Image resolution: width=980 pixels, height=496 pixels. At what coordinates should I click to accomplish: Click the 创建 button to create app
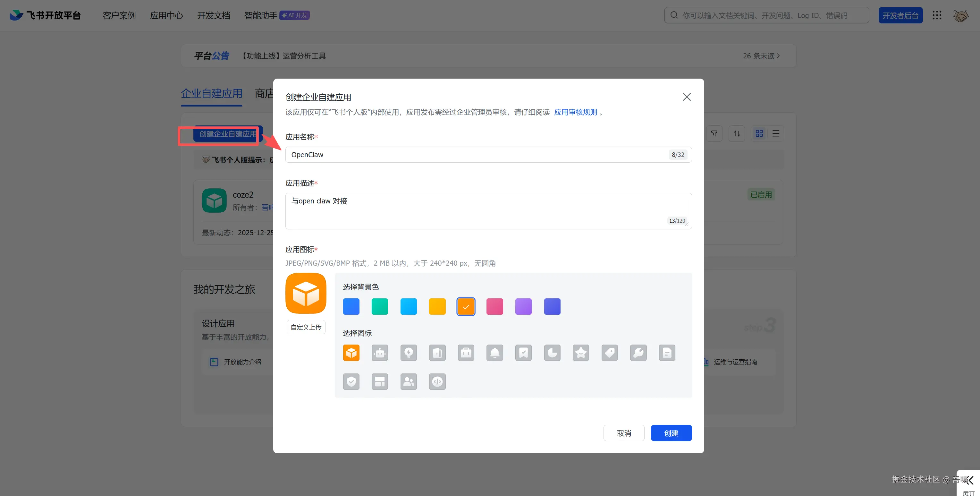point(671,433)
